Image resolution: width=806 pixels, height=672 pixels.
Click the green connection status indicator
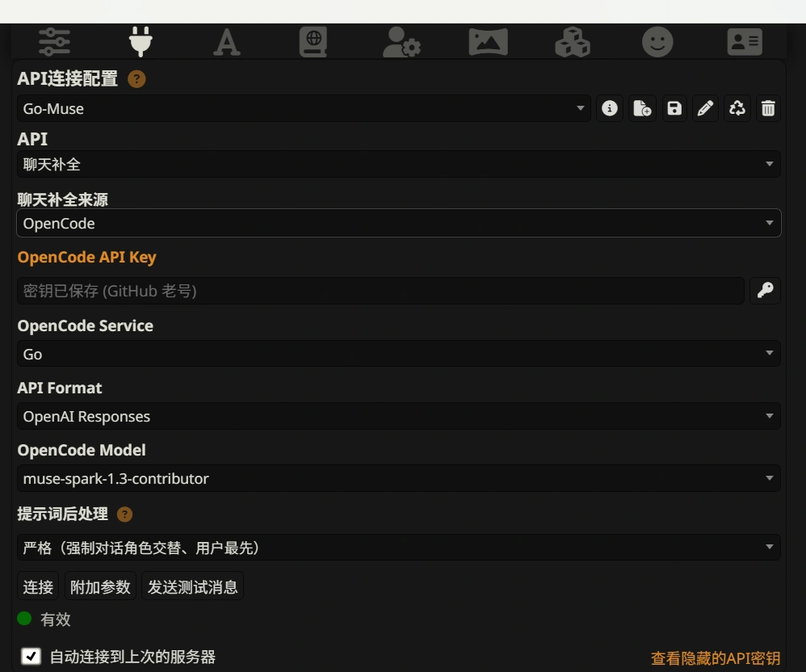pos(24,618)
